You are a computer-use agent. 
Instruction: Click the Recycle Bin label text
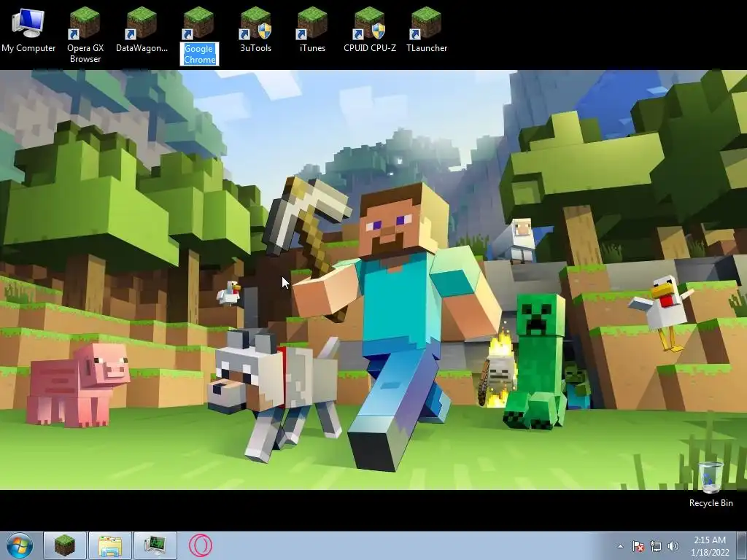click(x=711, y=503)
